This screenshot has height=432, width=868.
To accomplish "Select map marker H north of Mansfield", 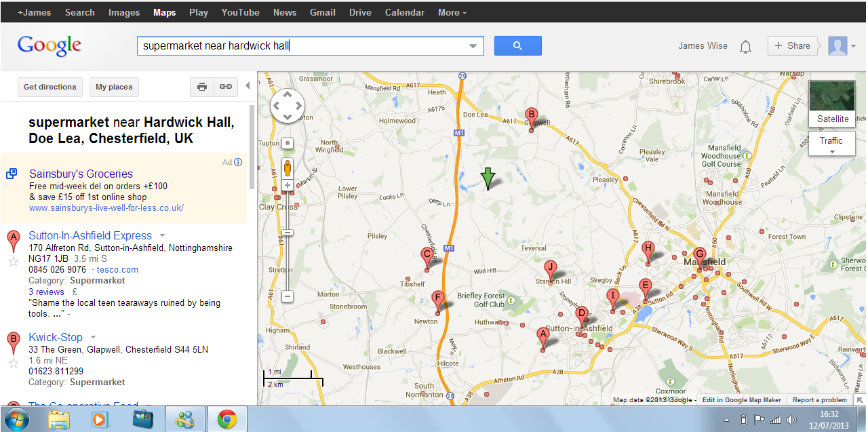I will coord(648,252).
